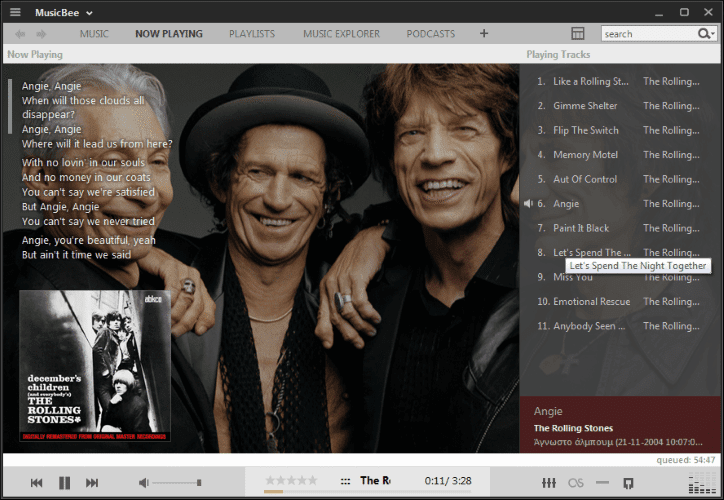Add a new tab with plus
724x500 pixels.
pyautogui.click(x=484, y=34)
